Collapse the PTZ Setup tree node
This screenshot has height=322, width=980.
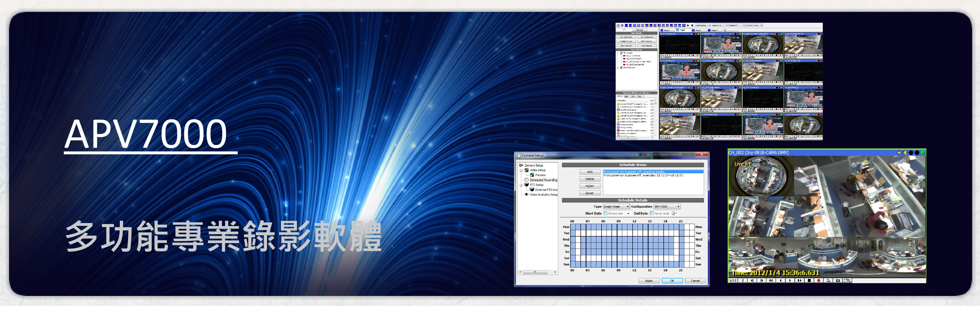point(521,185)
